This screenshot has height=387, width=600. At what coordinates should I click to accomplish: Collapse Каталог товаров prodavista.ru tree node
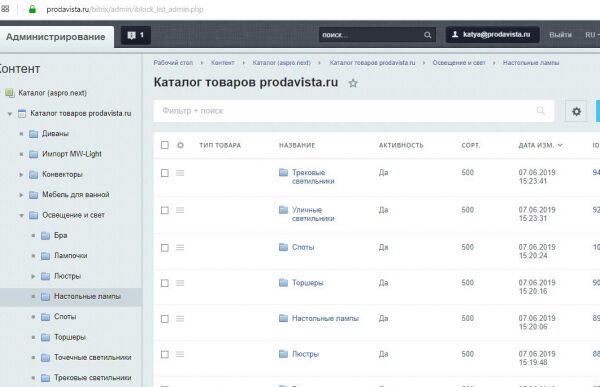pos(10,114)
